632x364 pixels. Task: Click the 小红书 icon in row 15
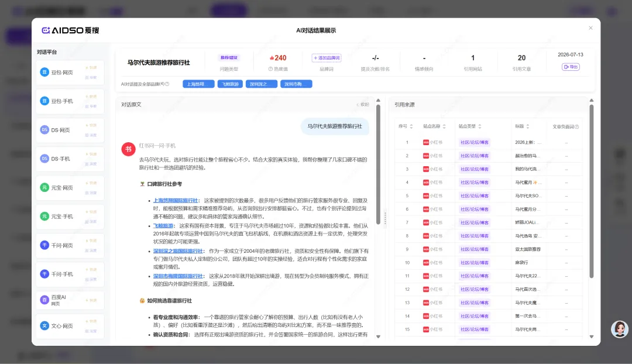[x=425, y=329]
